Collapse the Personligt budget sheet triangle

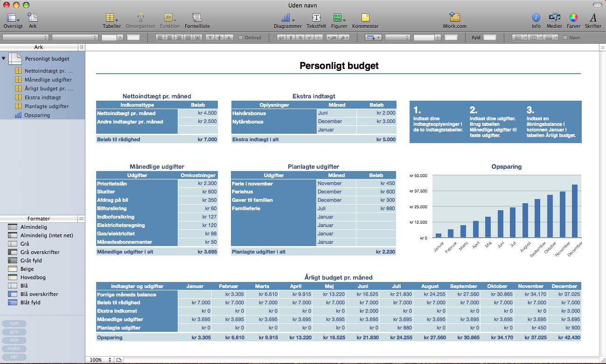(x=4, y=59)
